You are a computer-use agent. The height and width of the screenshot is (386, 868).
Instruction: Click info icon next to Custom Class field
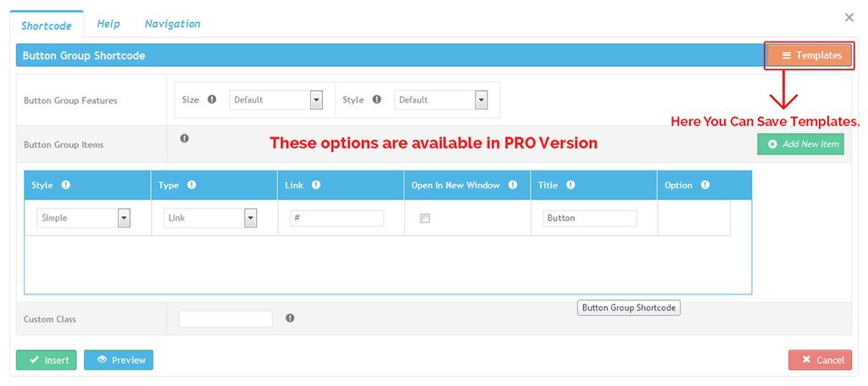(x=290, y=318)
